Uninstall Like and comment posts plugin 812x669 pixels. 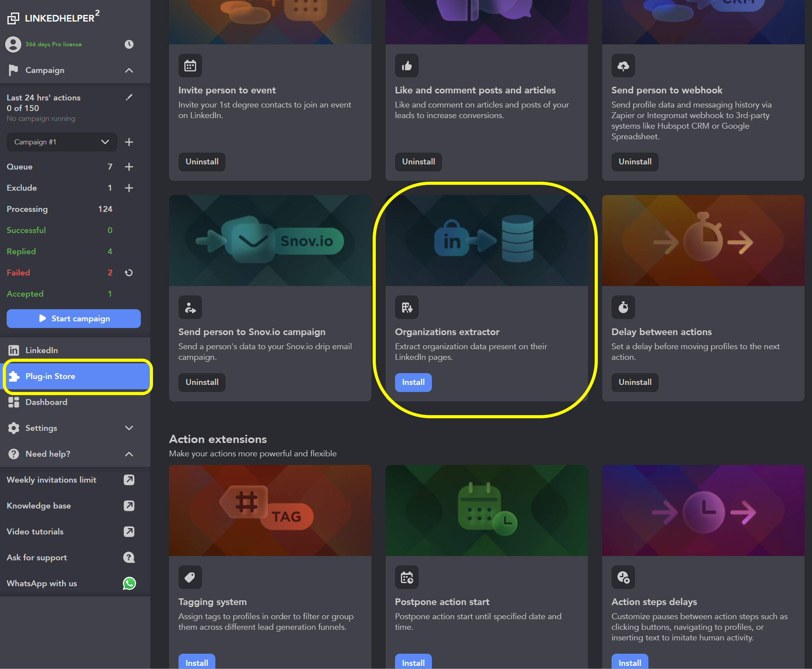click(x=419, y=162)
